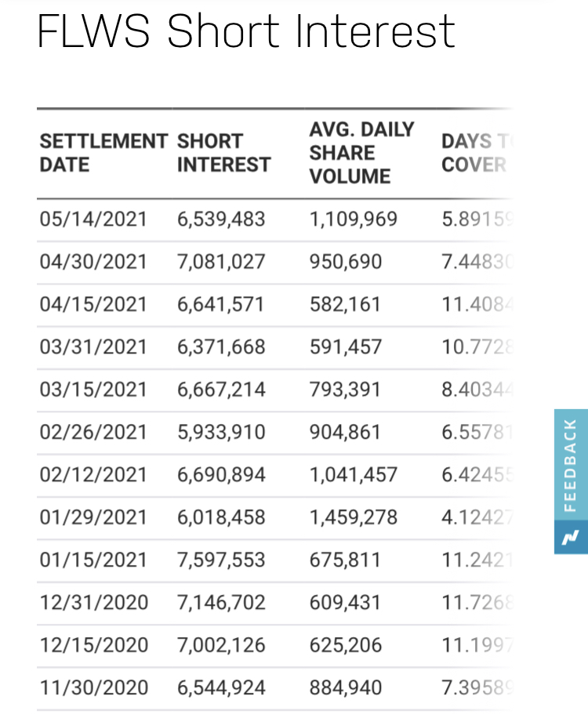Select the 02/26/2021 settlement date cell
Screen dimensions: 588x714
point(93,432)
